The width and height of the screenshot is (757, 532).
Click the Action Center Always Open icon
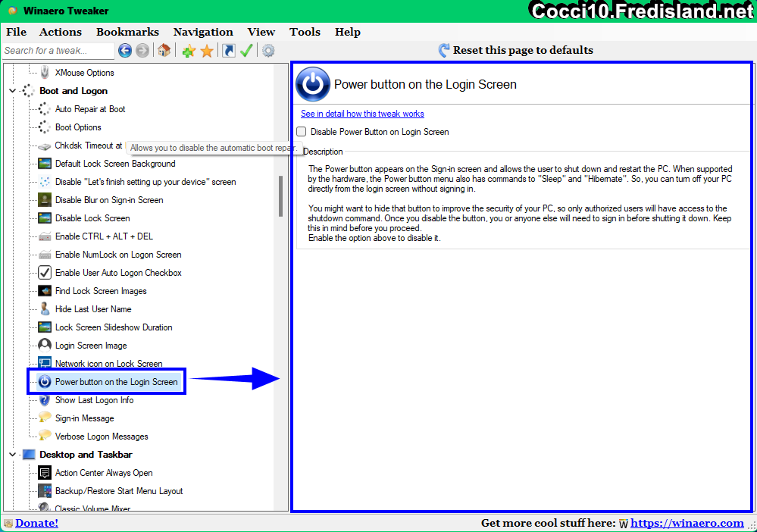[45, 473]
